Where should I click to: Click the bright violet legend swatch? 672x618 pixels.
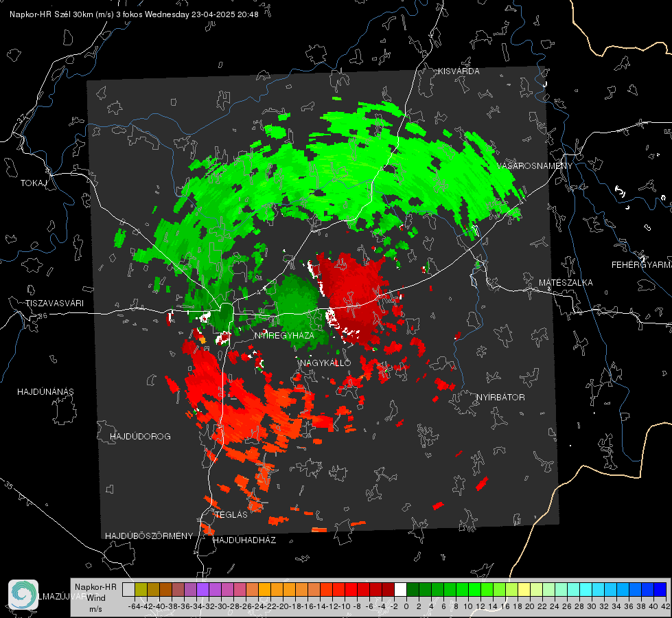(x=202, y=589)
